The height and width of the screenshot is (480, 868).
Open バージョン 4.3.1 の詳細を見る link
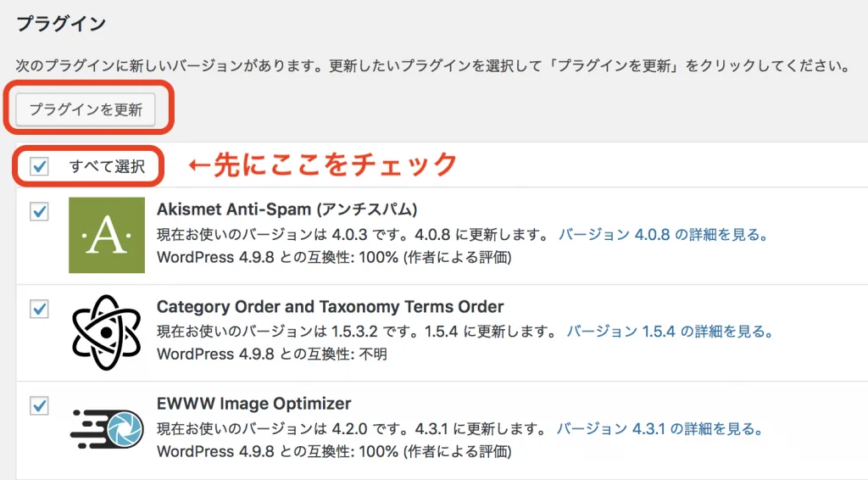click(x=661, y=428)
